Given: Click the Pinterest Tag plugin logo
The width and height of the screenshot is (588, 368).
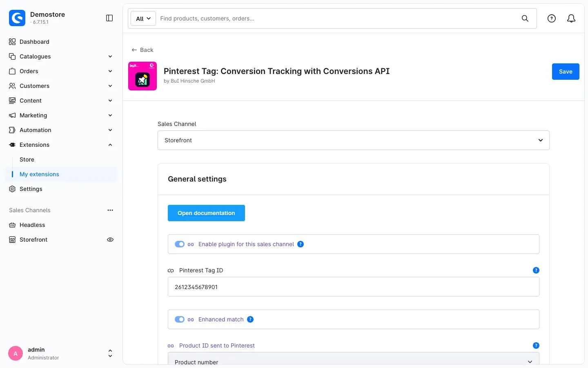Looking at the screenshot, I should 143,76.
